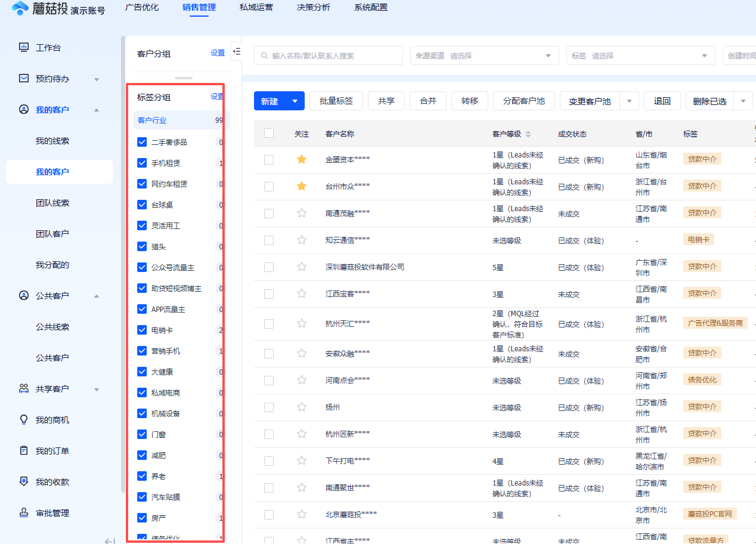756x544 pixels.
Task: Click the 批量标签 bulk tag button
Action: (336, 100)
